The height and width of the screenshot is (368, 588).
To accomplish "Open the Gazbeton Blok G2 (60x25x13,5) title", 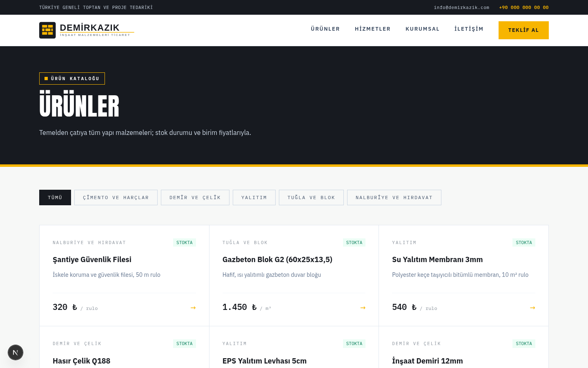I will click(x=277, y=260).
